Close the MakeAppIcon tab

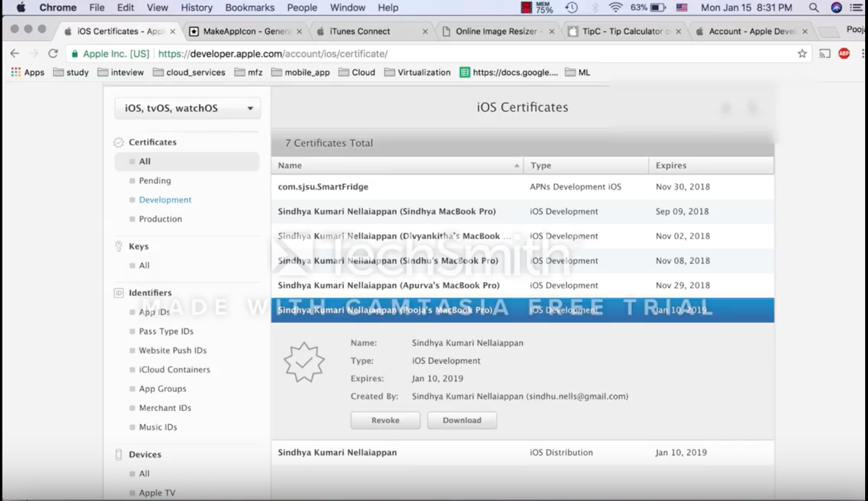(299, 31)
